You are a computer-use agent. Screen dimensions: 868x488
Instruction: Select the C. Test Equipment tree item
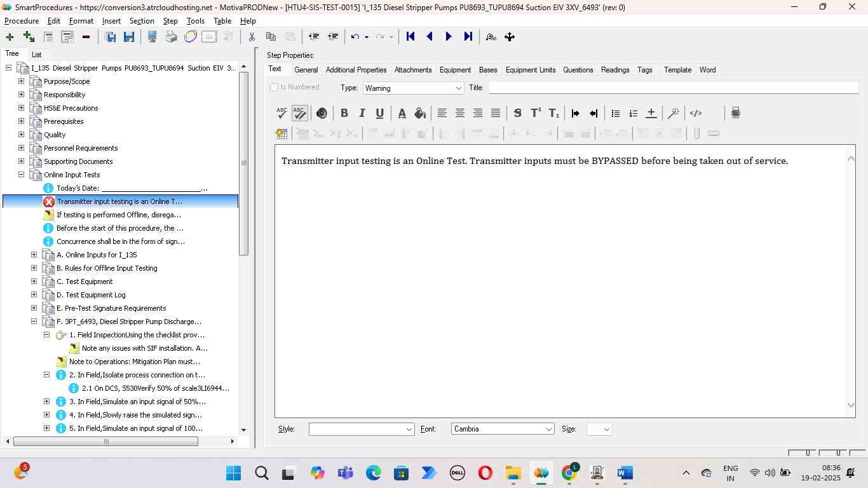(x=85, y=281)
